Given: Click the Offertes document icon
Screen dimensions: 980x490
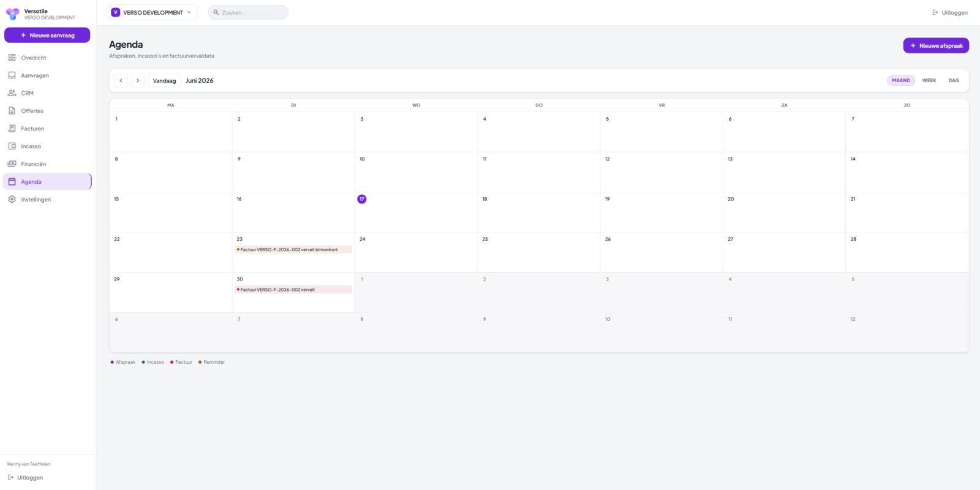Looking at the screenshot, I should (x=12, y=111).
